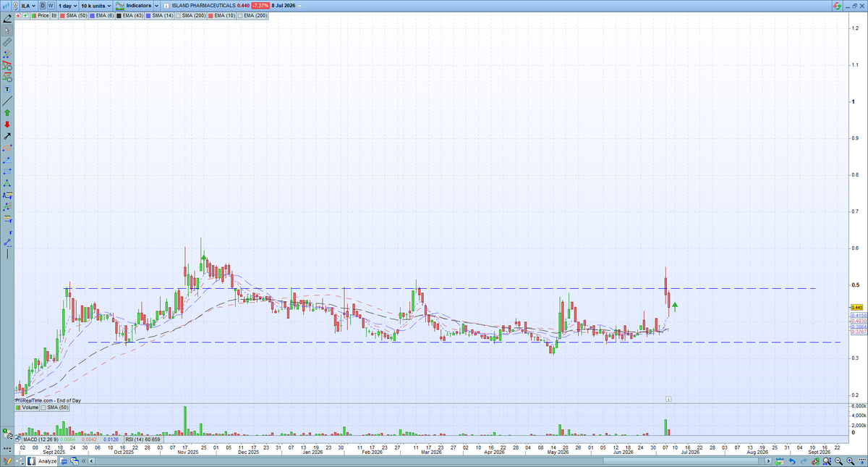Select the parallel channel lines tool
The image size is (868, 467).
[7, 54]
